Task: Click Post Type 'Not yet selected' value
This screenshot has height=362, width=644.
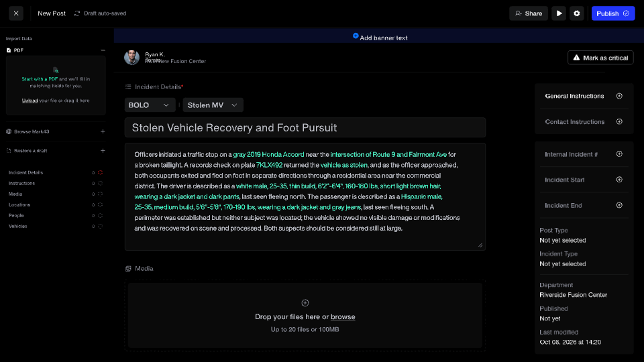Action: click(x=563, y=240)
